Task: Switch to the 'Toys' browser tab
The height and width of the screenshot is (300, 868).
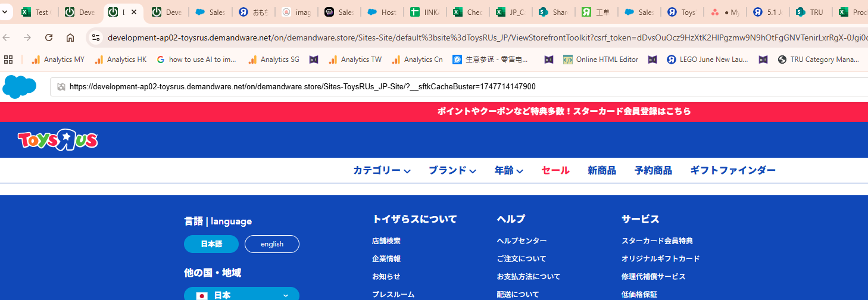Action: (682, 12)
